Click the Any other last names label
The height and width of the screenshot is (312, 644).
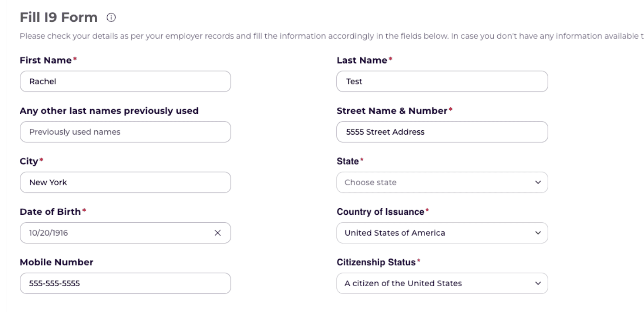click(109, 111)
